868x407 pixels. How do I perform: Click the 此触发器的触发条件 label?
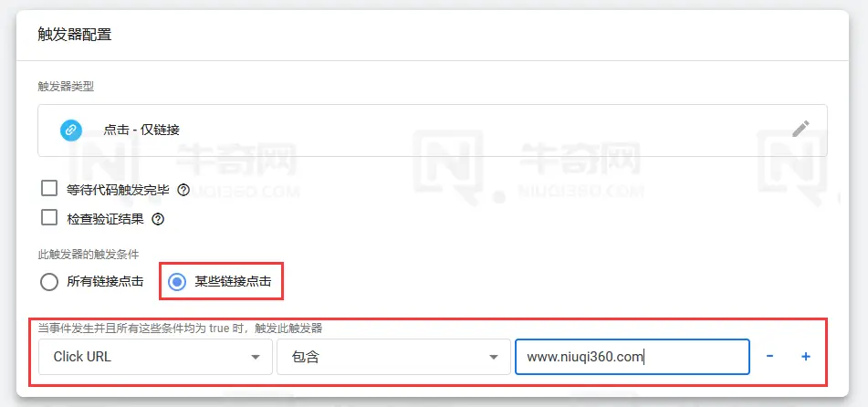point(88,255)
